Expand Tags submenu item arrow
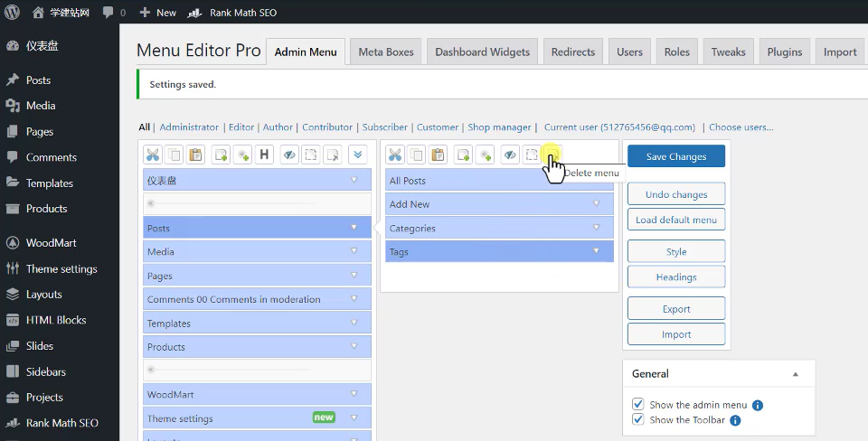Screen dimensions: 868x441 [596, 251]
